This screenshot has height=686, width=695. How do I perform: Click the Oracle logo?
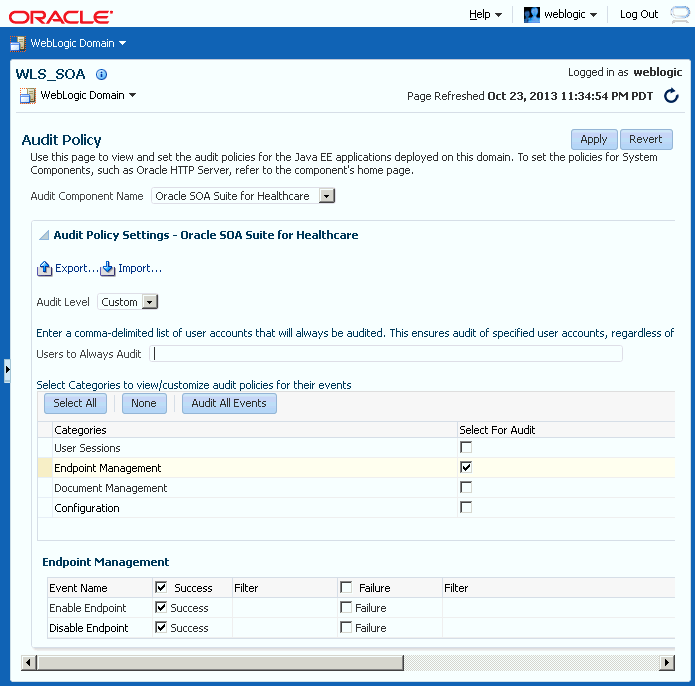tap(61, 17)
